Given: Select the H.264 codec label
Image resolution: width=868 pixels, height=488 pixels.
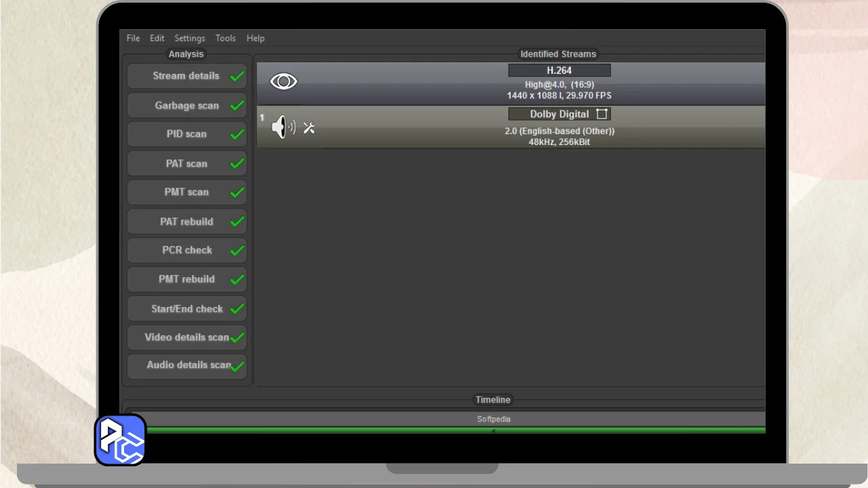Looking at the screenshot, I should click(559, 70).
